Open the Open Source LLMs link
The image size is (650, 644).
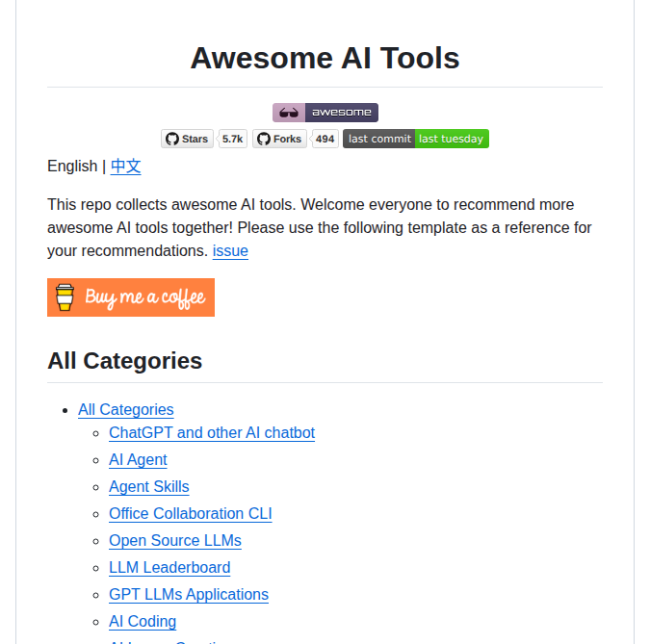[x=175, y=540]
